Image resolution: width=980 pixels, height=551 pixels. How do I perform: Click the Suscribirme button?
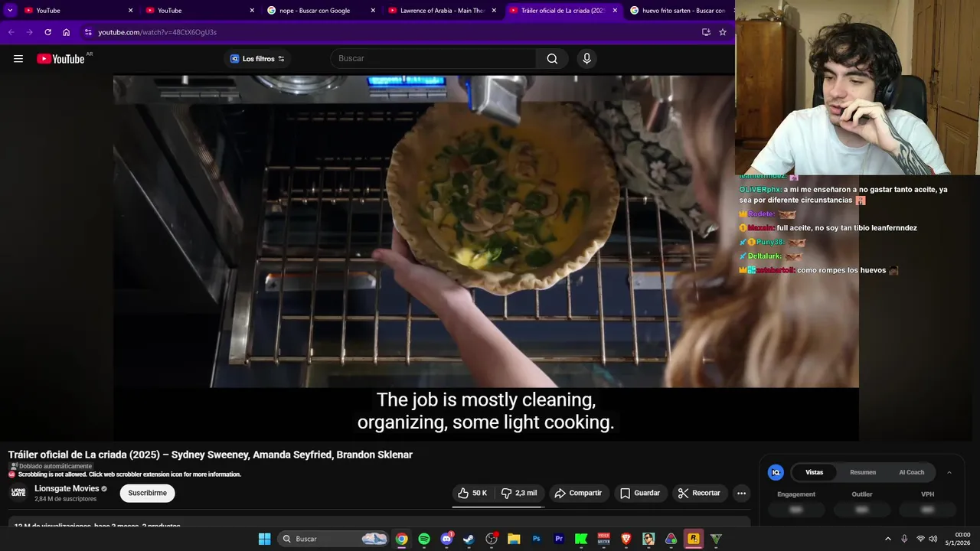pyautogui.click(x=147, y=493)
